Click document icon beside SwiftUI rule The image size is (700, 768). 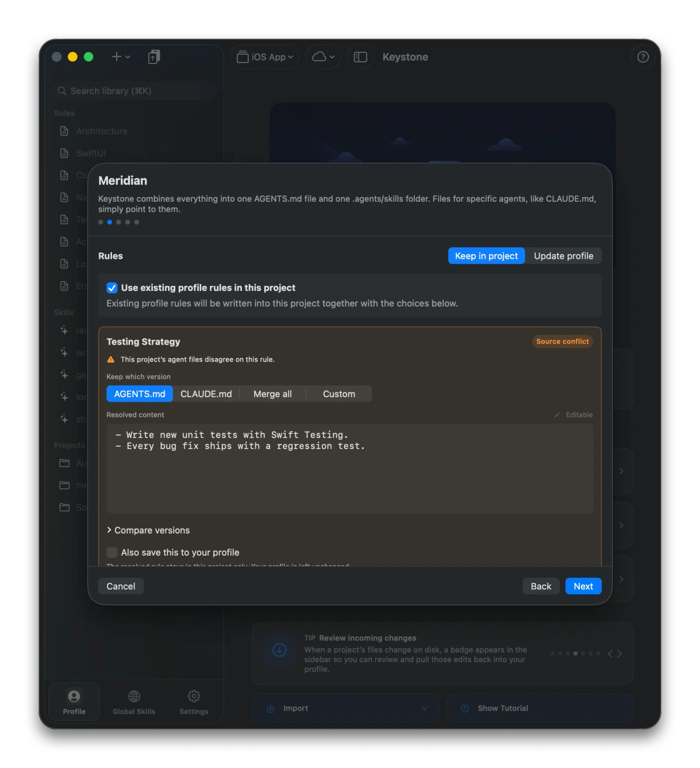65,153
